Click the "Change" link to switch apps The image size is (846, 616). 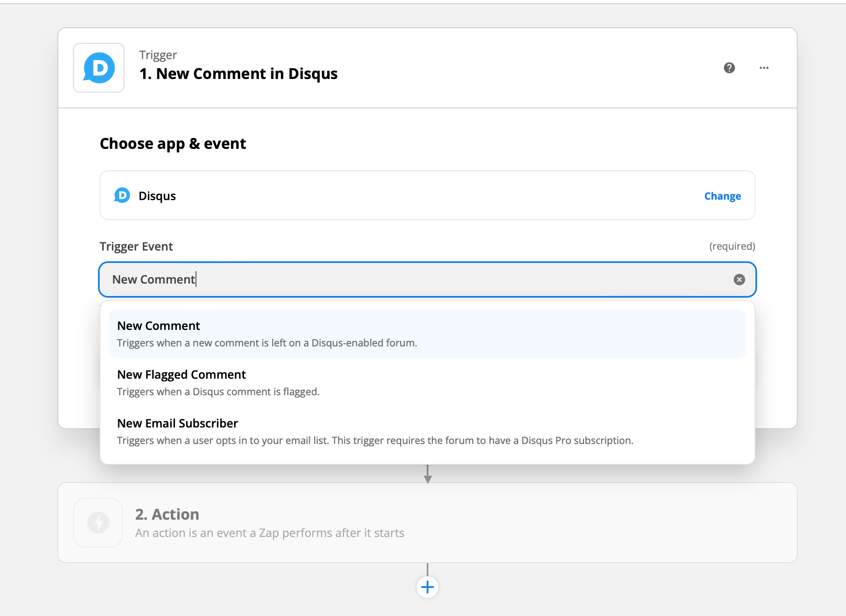(722, 196)
